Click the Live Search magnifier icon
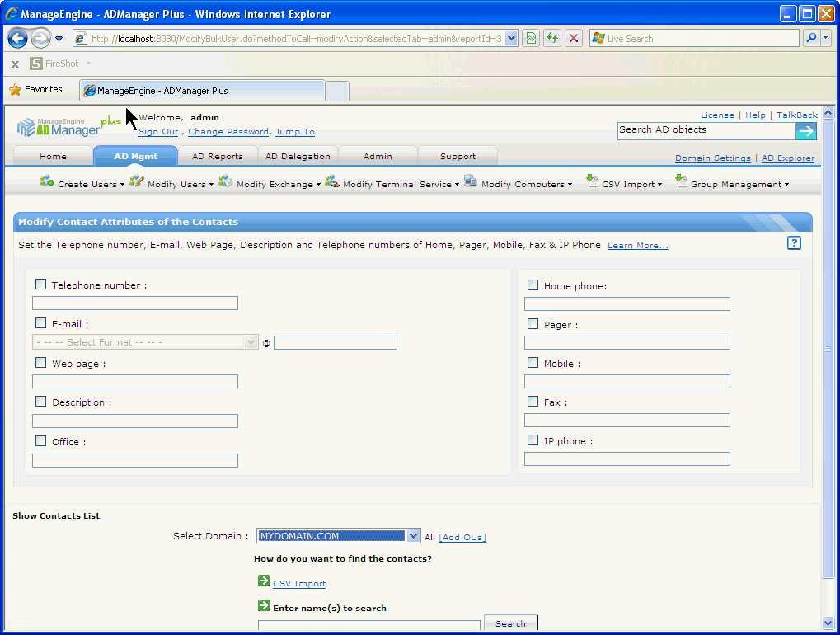Screen dimensions: 840x635 click(x=812, y=38)
